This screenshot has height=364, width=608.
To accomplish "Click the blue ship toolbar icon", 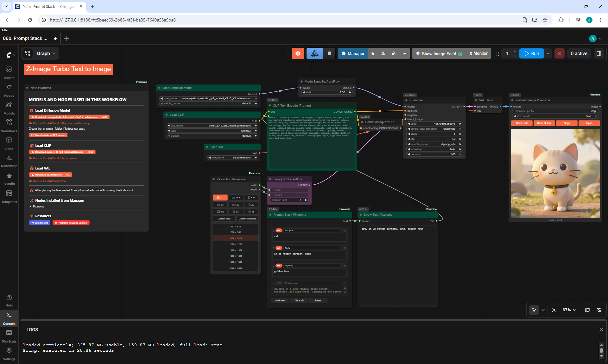I will coord(314,53).
